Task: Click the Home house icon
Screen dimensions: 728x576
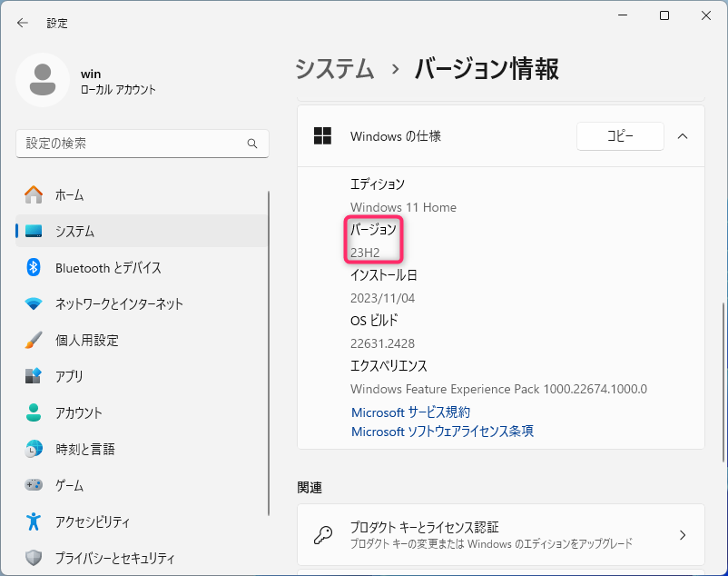Action: click(34, 194)
